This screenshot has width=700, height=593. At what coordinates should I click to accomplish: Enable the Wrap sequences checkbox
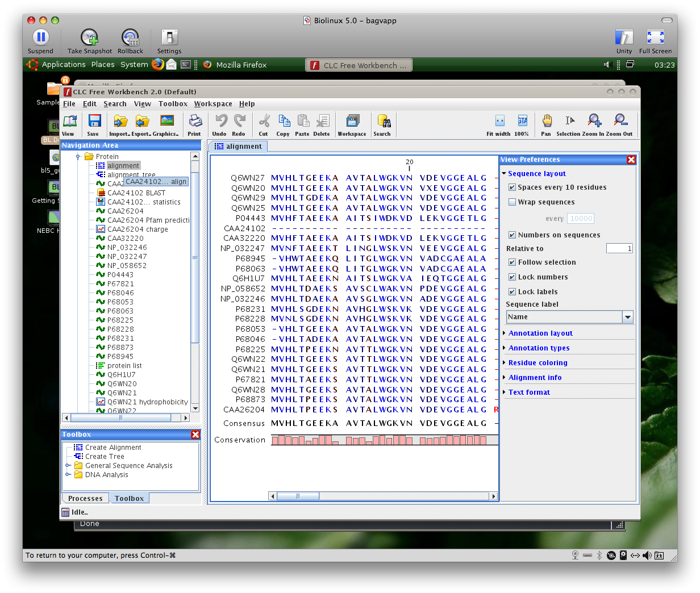point(512,202)
